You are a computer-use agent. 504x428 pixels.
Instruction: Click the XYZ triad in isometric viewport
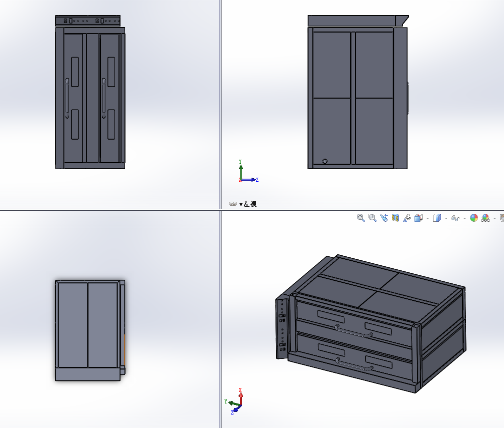(x=234, y=401)
